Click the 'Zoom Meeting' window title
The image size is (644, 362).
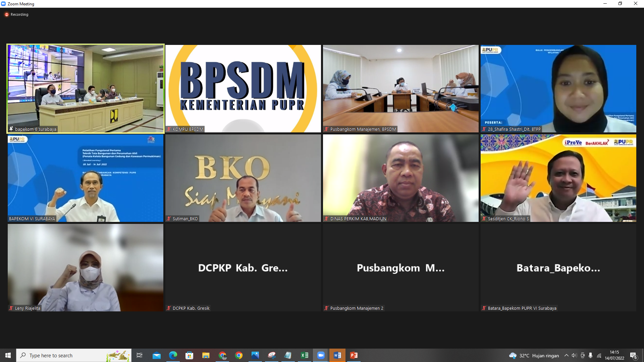(x=21, y=4)
